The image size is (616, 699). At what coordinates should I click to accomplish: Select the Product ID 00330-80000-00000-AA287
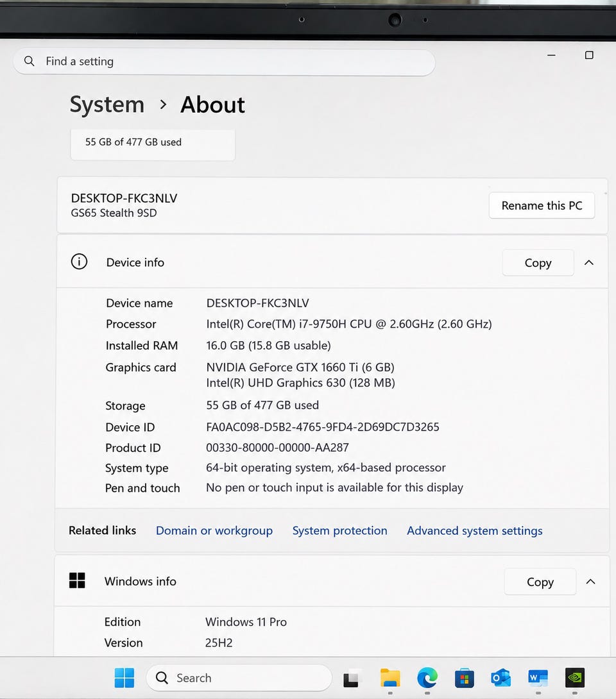(277, 448)
